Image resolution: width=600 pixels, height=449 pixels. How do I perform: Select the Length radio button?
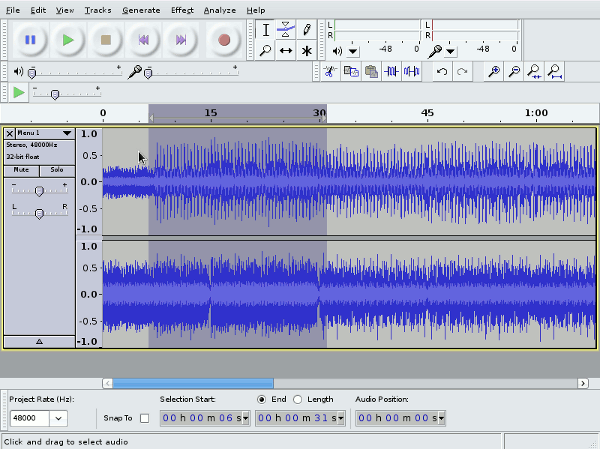pos(297,399)
